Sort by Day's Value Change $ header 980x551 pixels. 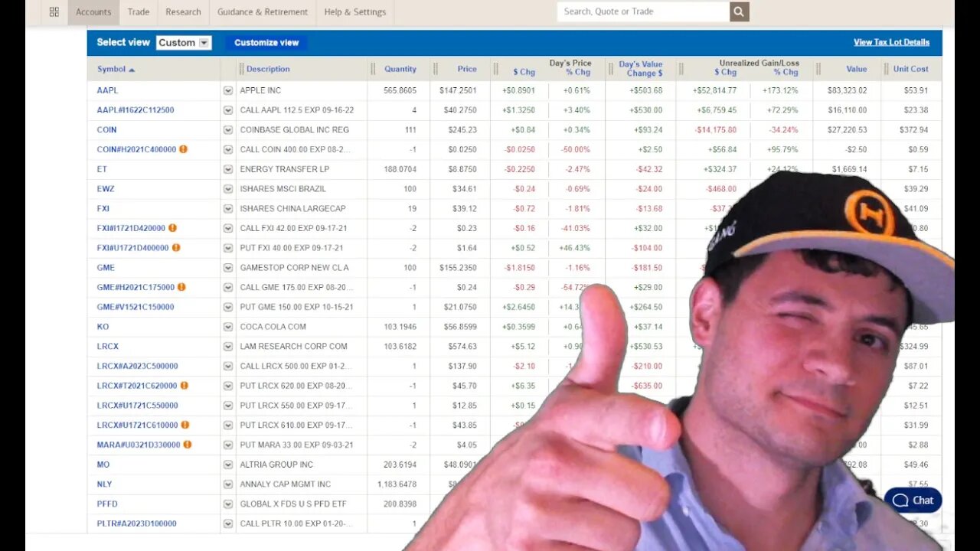pos(641,69)
